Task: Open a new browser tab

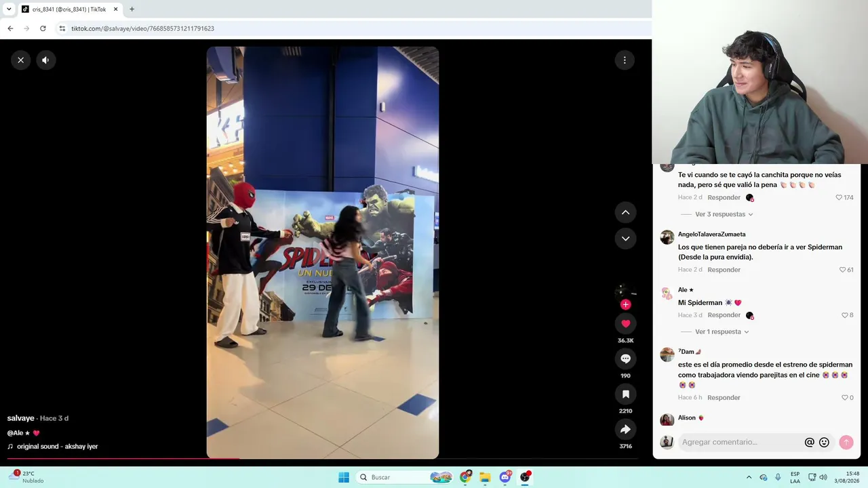Action: coord(132,9)
